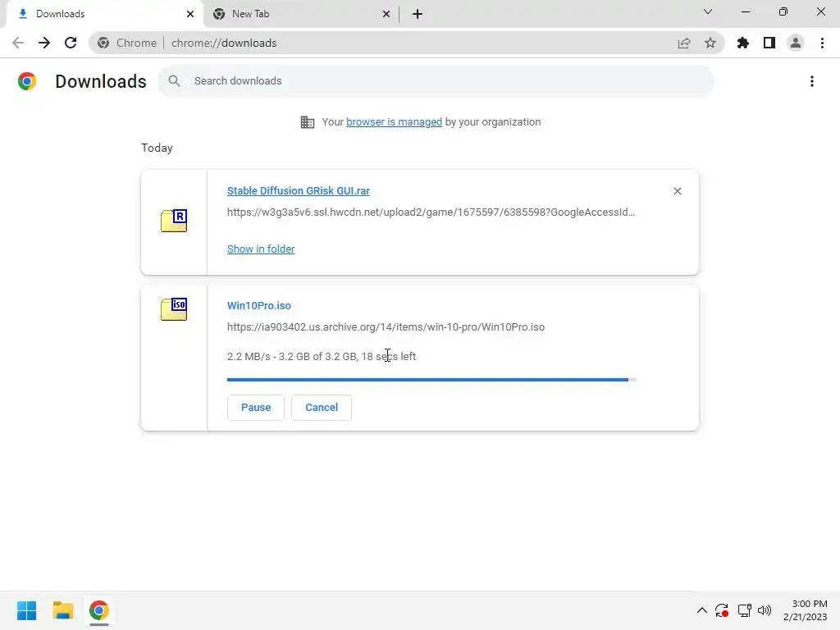Switch to the Downloads tab
This screenshot has height=630, width=840.
tap(105, 14)
